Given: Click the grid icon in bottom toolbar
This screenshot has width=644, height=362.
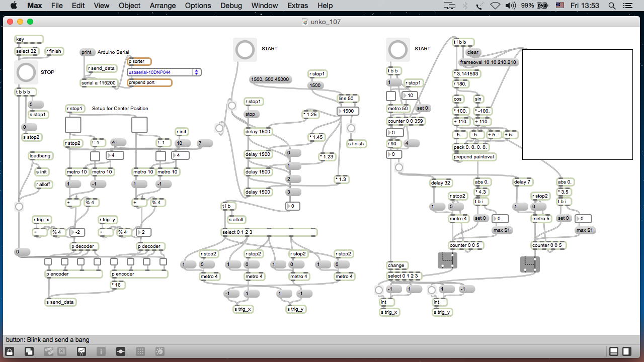Looking at the screenshot, I should point(140,351).
